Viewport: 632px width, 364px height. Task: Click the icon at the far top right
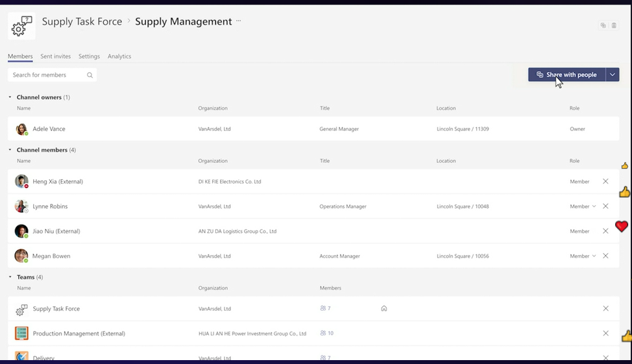[614, 25]
